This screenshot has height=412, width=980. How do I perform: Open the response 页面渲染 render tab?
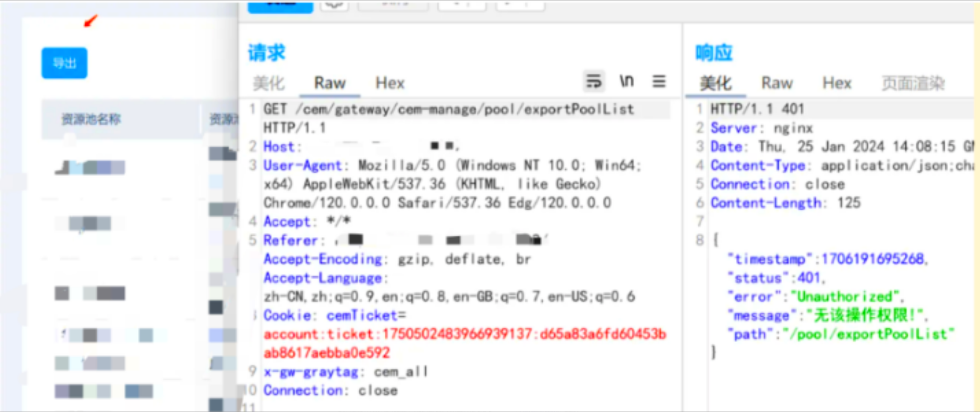tap(913, 83)
